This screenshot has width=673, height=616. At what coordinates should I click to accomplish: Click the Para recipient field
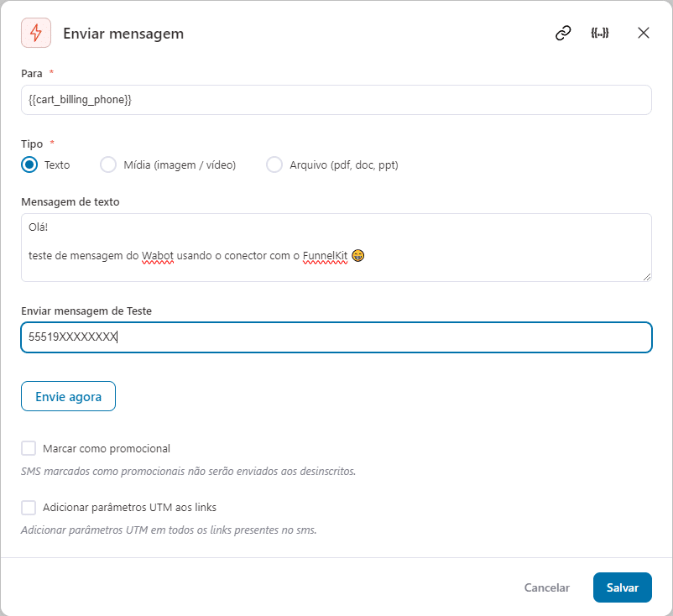point(336,100)
